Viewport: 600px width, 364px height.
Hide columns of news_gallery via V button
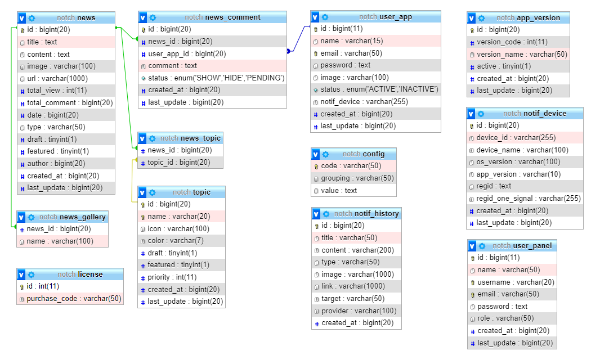21,217
